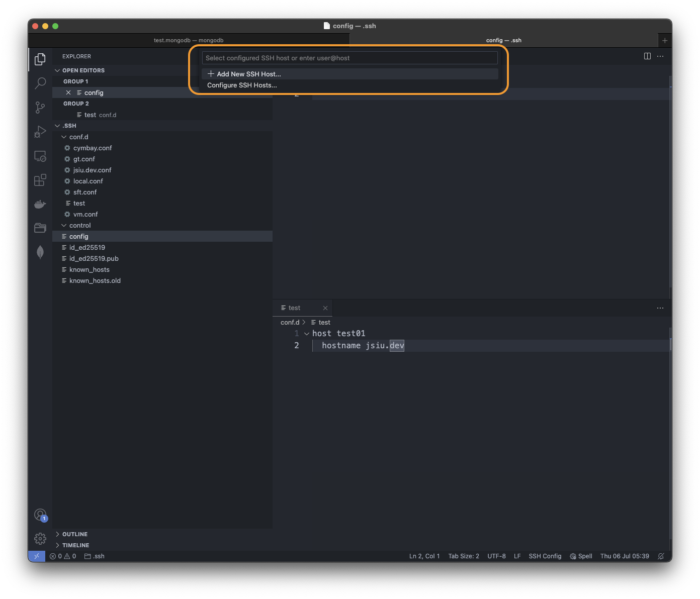Open the MongoDB extension view
700x599 pixels.
point(40,252)
